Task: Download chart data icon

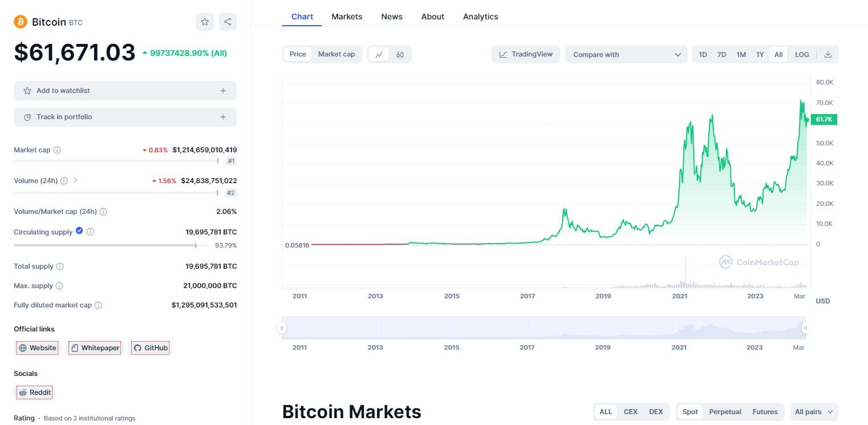Action: click(x=828, y=54)
